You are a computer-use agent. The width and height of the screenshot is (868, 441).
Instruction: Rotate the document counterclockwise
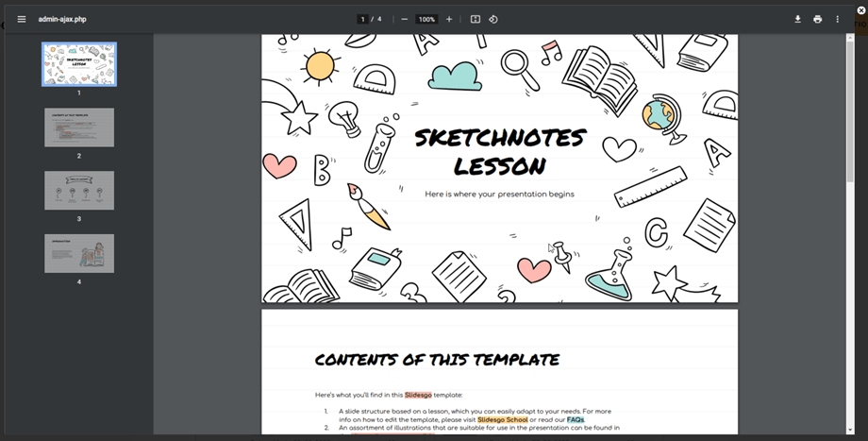pos(493,19)
